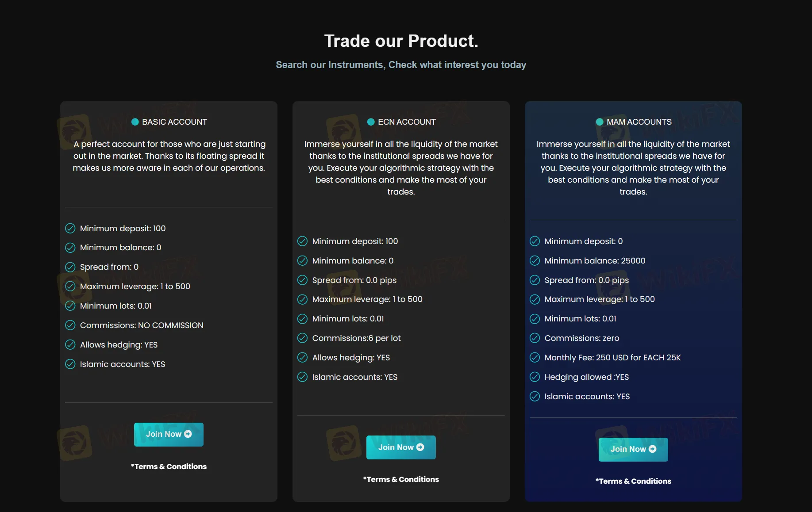The image size is (812, 512).
Task: Click the checkmark beside Hedging allowed :YES in MAM Accounts
Action: [535, 377]
